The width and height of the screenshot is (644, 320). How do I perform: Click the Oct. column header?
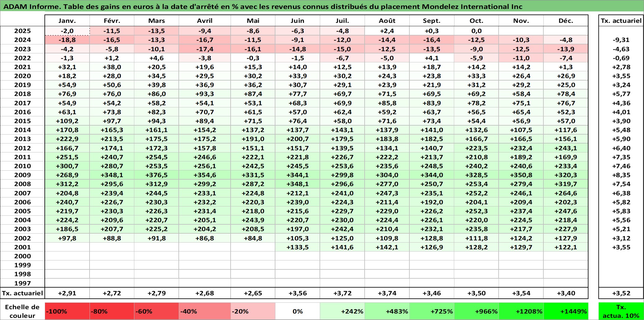pyautogui.click(x=476, y=21)
